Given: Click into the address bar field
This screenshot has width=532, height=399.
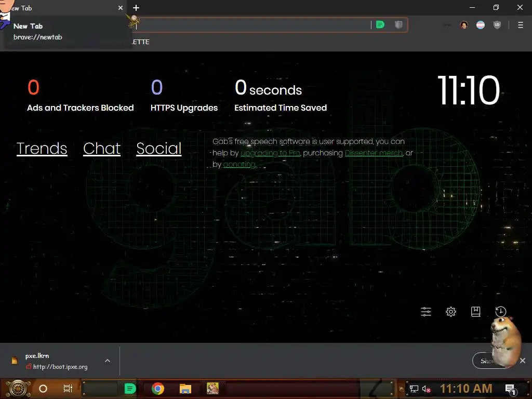Looking at the screenshot, I should point(253,25).
